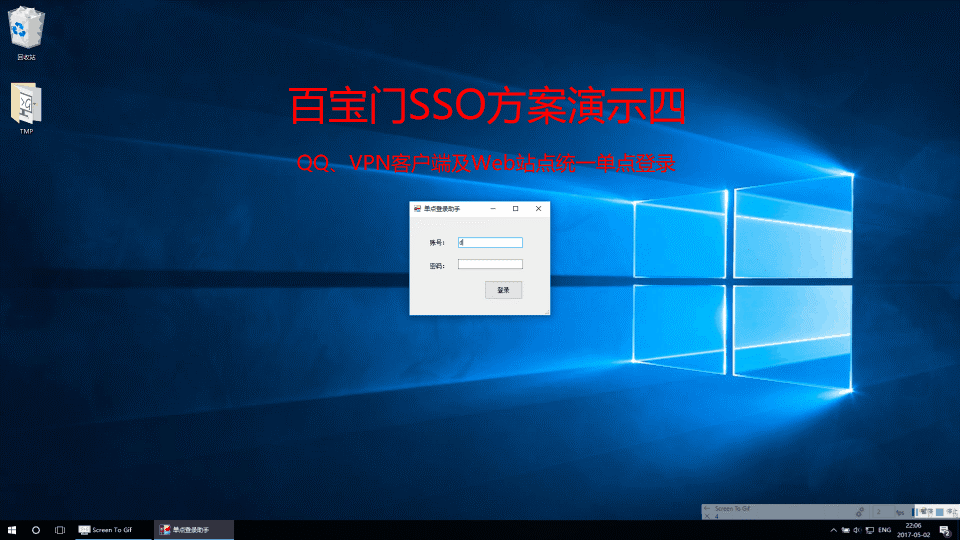Click the recorder pause button
The height and width of the screenshot is (540, 960).
pos(922,512)
